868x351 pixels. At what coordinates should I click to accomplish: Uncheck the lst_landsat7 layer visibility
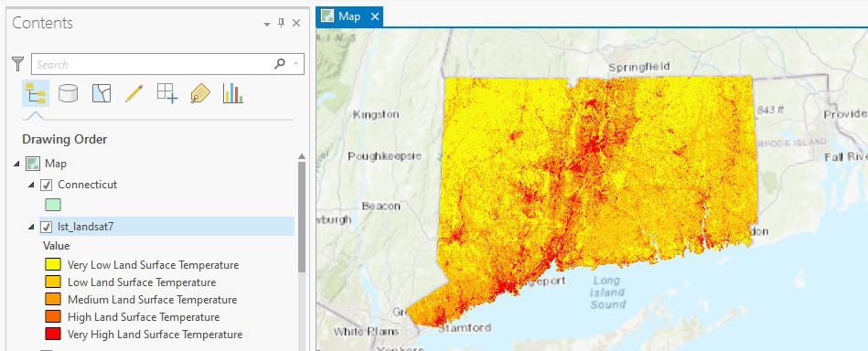pyautogui.click(x=47, y=227)
